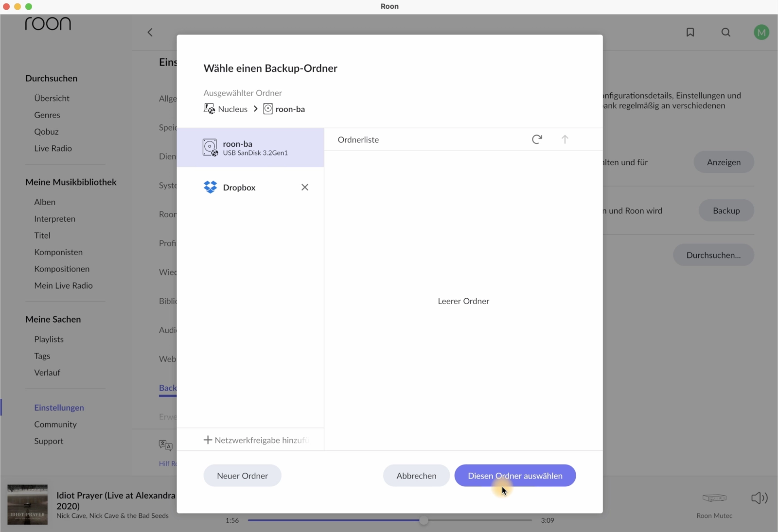
Task: Confirm with Diesen Ordner auswählen
Action: (515, 476)
